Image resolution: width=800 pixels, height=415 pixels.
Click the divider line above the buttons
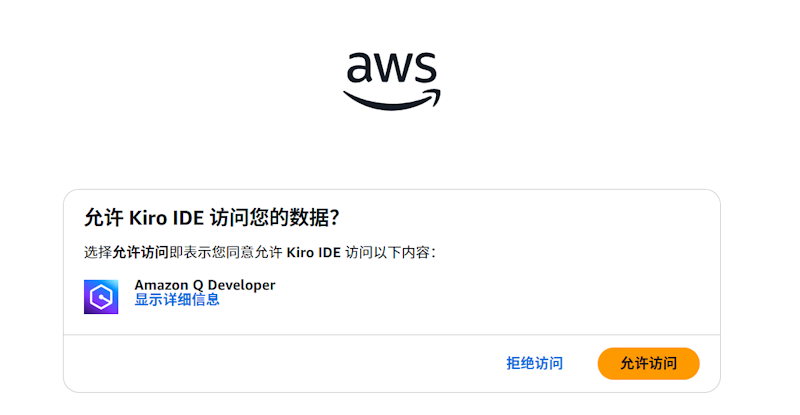[x=391, y=334]
